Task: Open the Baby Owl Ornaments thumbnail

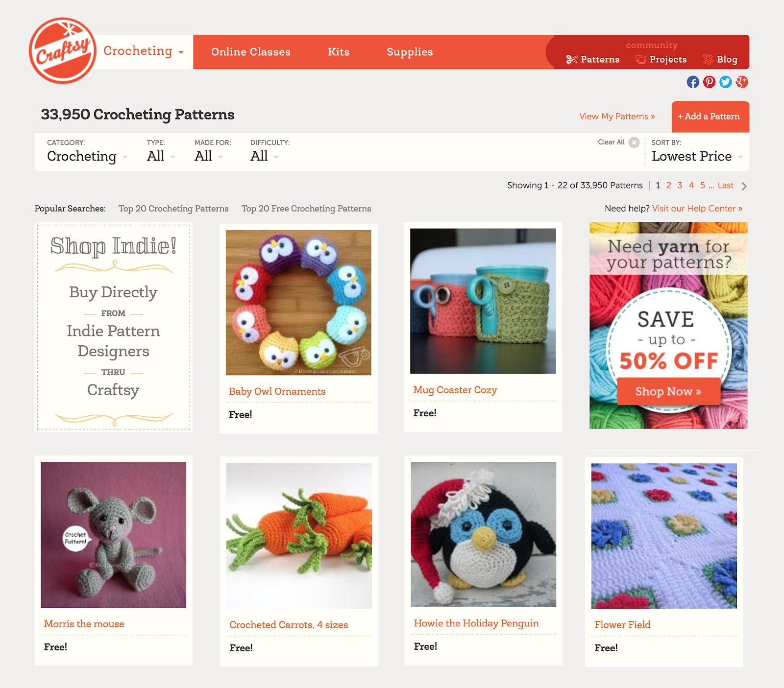Action: (x=298, y=303)
